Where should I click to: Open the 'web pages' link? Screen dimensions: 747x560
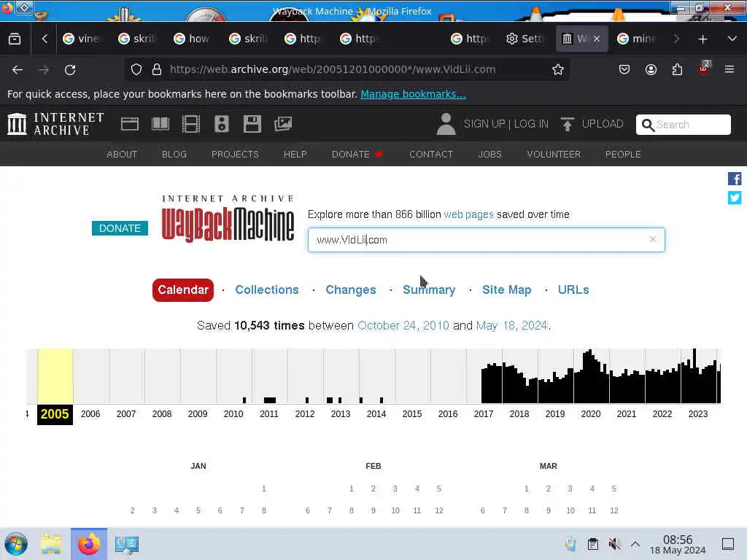click(x=468, y=214)
